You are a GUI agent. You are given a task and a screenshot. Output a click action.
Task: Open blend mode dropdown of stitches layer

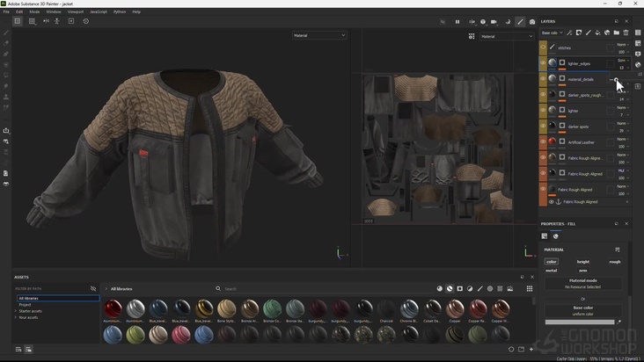[x=622, y=44]
